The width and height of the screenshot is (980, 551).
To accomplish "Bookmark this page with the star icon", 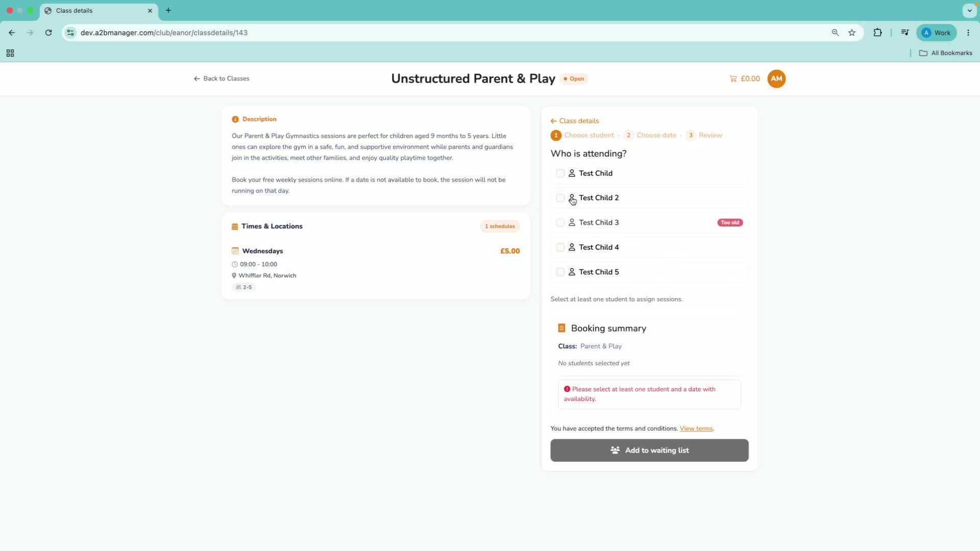I will [852, 33].
